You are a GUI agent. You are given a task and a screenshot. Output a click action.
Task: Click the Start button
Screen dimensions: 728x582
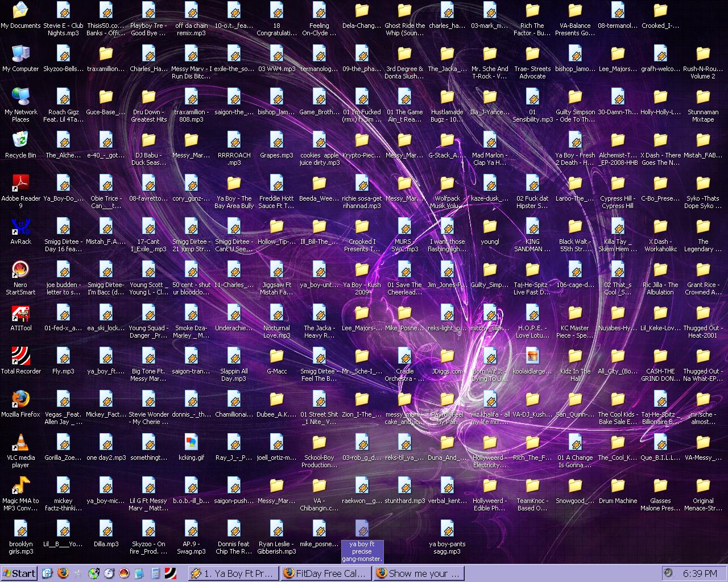19,573
